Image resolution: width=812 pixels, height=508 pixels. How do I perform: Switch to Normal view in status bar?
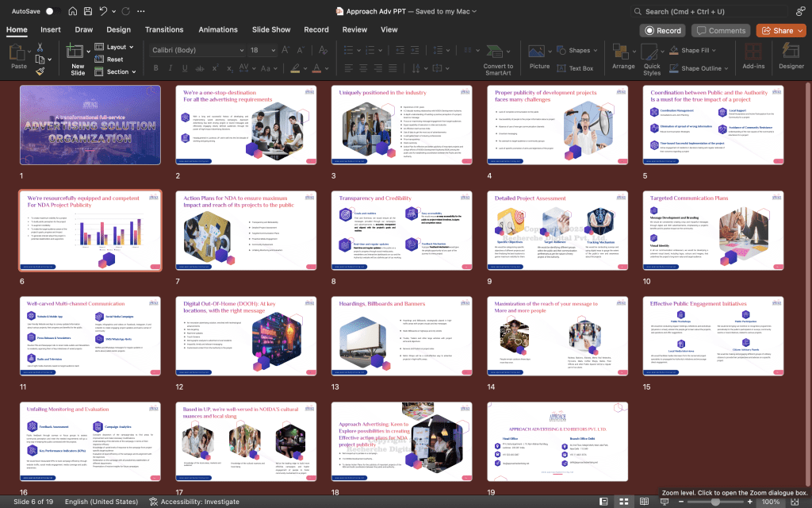603,502
